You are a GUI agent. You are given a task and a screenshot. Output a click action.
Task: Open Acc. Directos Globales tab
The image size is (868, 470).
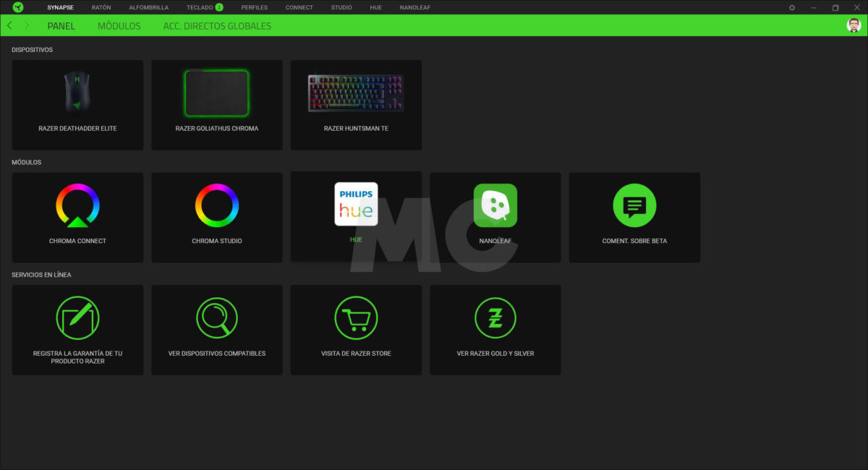coord(217,26)
